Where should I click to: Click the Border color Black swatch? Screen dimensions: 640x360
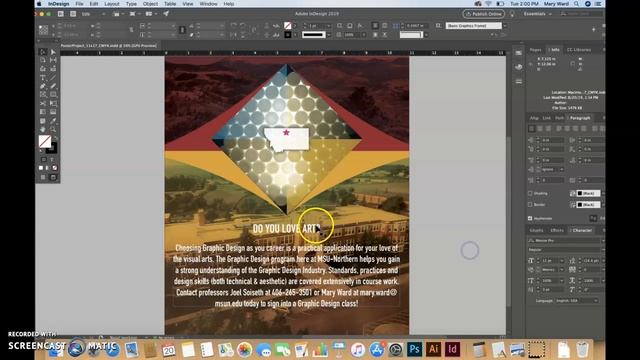[589, 204]
